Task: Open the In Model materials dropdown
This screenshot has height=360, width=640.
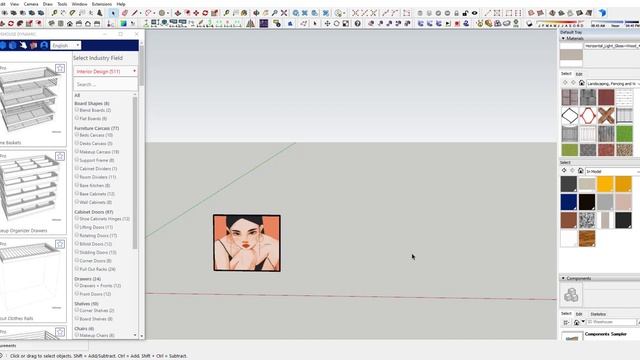Action: 613,171
